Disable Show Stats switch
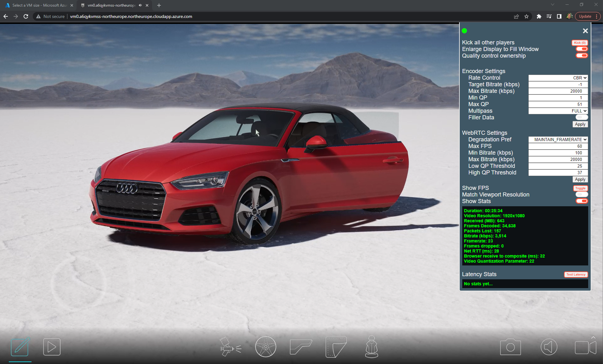This screenshot has height=364, width=603. 582,201
